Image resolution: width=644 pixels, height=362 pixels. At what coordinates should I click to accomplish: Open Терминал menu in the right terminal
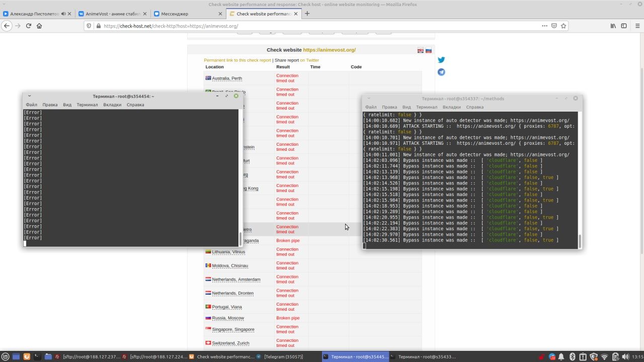click(x=427, y=107)
